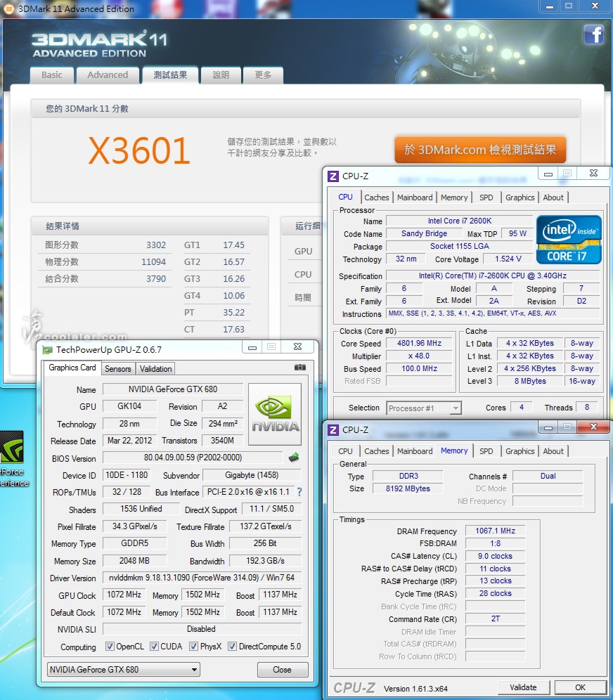Screen dimensions: 613x700
Task: Click the Facebook icon in 3DMark
Action: [x=594, y=34]
